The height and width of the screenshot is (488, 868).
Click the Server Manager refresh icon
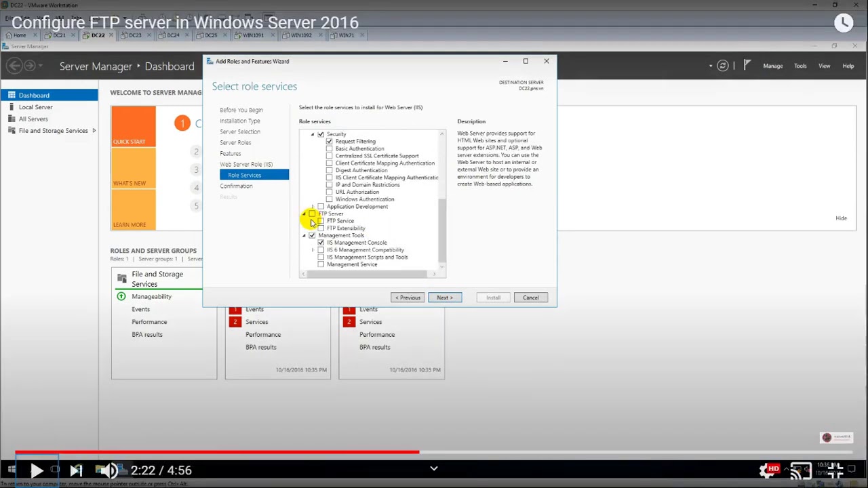[723, 66]
